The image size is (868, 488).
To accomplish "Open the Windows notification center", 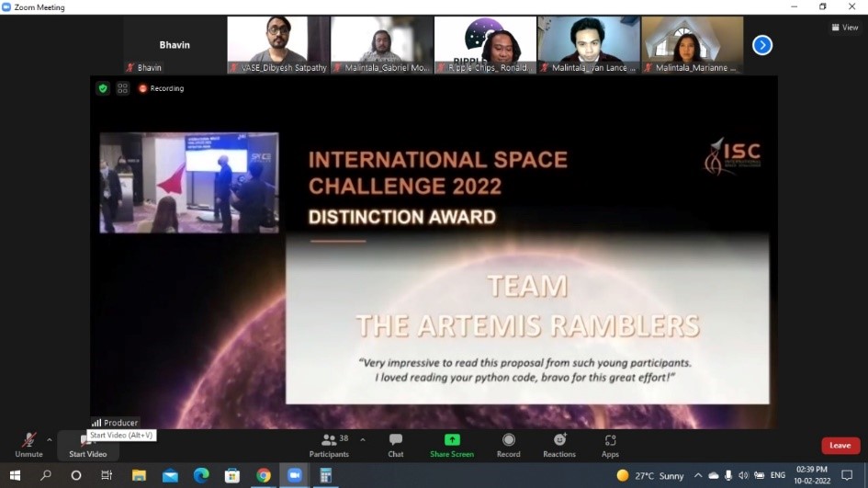I will pos(847,475).
